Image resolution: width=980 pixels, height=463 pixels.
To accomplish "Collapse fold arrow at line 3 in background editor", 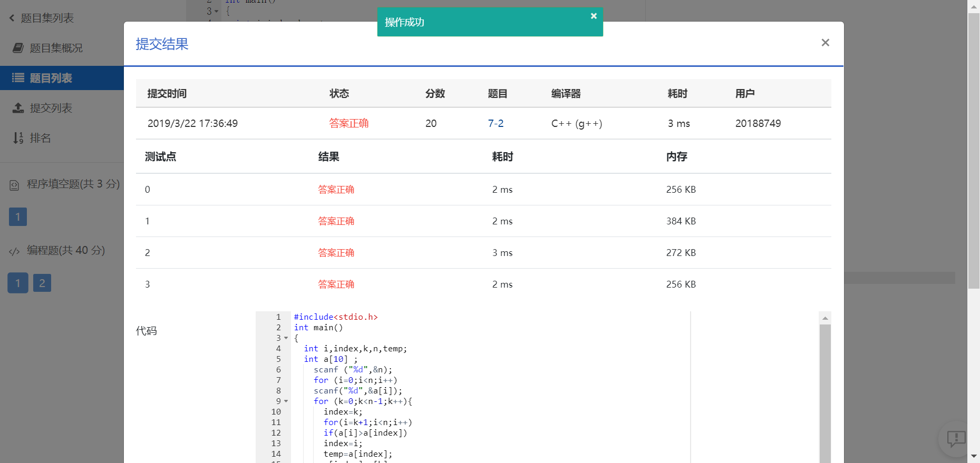I will [217, 11].
